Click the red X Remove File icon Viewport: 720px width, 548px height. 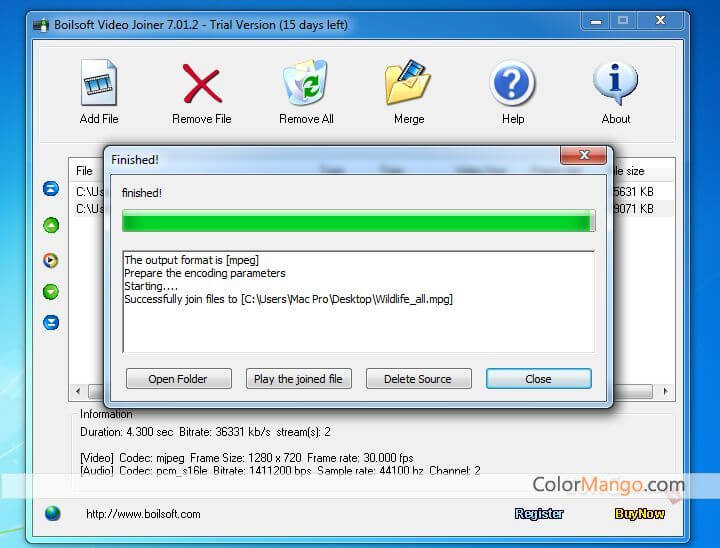202,84
